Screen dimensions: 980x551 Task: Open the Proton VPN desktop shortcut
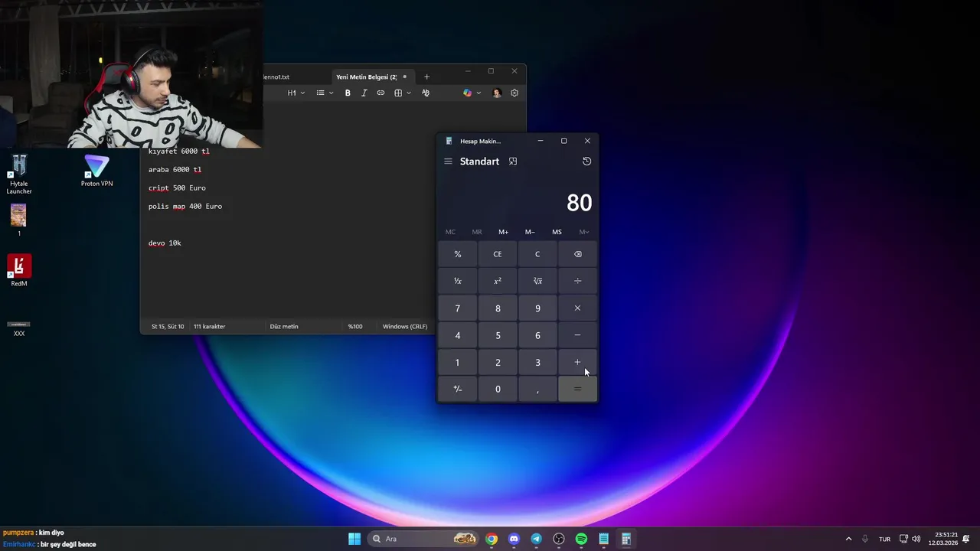[96, 171]
